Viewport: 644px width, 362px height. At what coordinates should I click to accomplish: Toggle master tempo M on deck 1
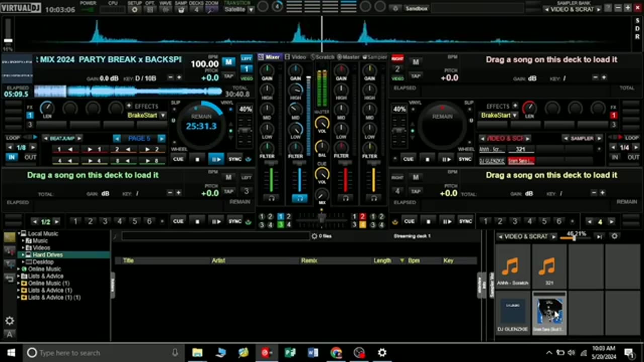tap(228, 62)
